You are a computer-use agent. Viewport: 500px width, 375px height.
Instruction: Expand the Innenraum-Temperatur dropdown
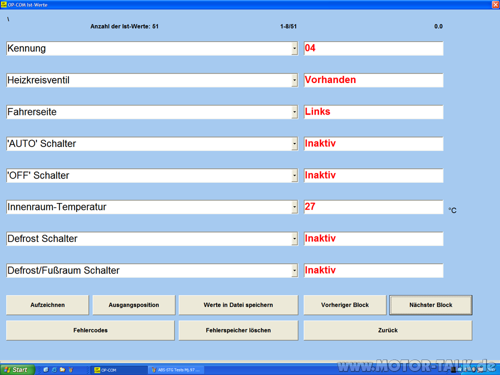coord(294,207)
